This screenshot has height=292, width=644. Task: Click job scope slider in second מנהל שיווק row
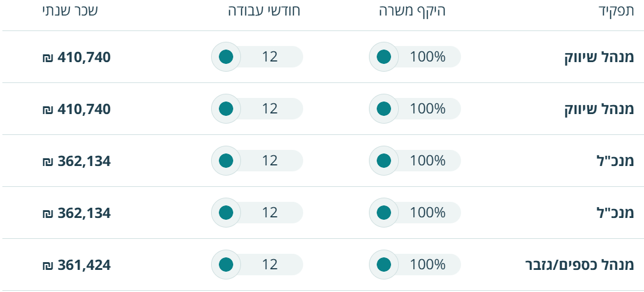pos(384,109)
